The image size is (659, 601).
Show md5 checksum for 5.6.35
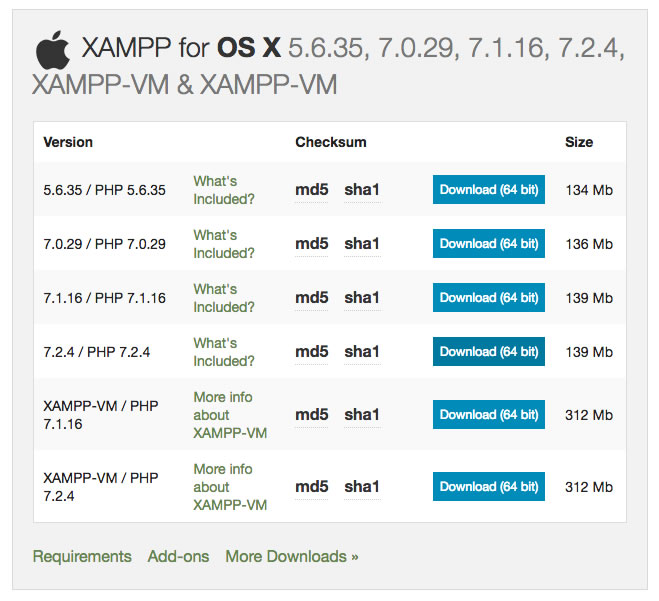pyautogui.click(x=311, y=190)
